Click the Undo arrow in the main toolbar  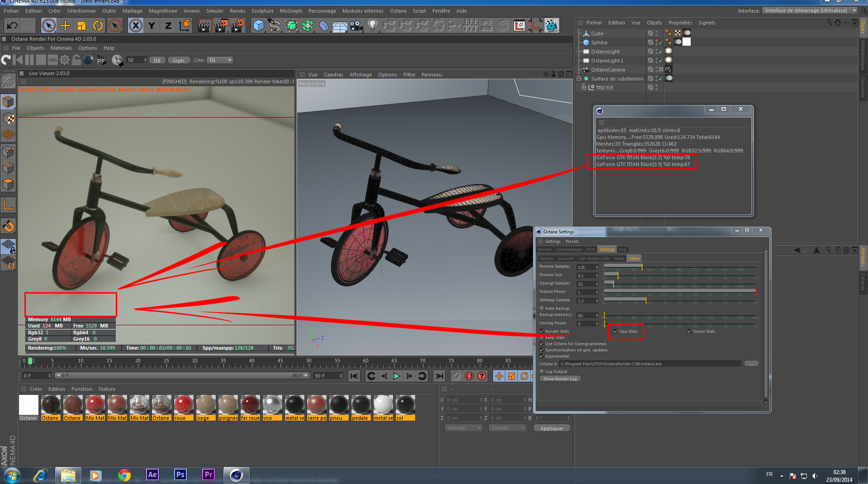pos(12,26)
